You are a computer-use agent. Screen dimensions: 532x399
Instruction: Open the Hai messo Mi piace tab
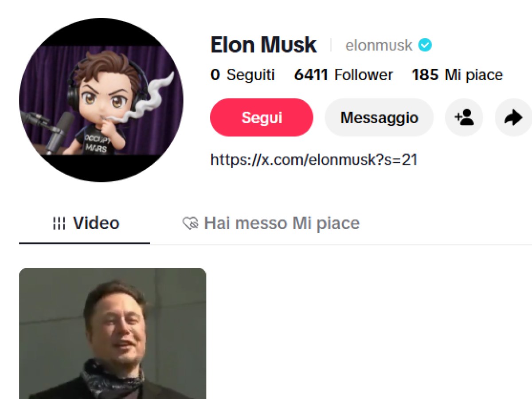282,223
